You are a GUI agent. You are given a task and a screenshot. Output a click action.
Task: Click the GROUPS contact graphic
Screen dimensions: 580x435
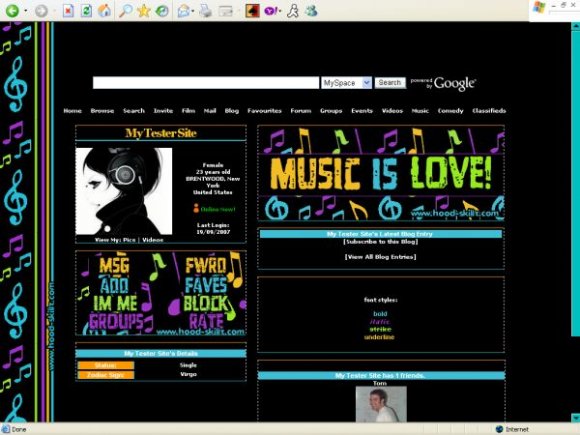point(116,321)
